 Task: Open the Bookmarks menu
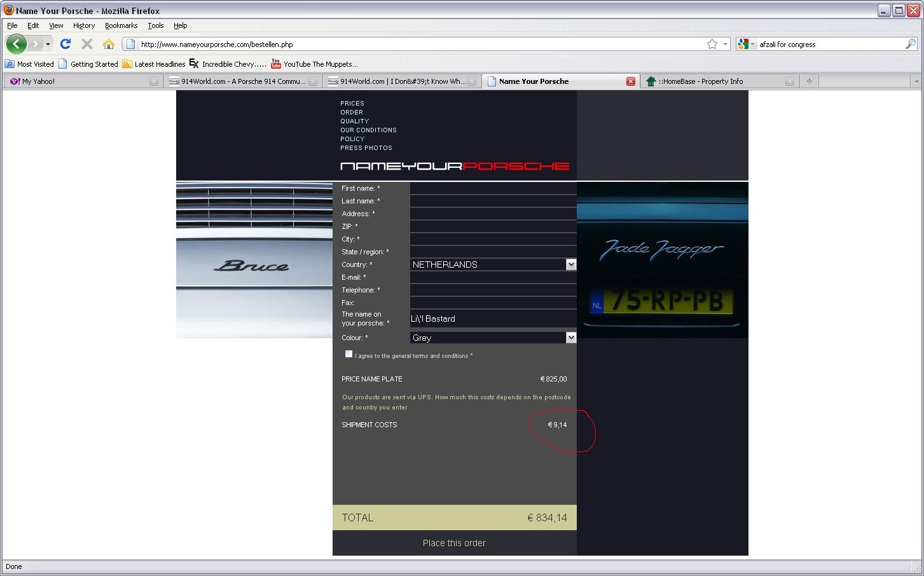pyautogui.click(x=121, y=25)
